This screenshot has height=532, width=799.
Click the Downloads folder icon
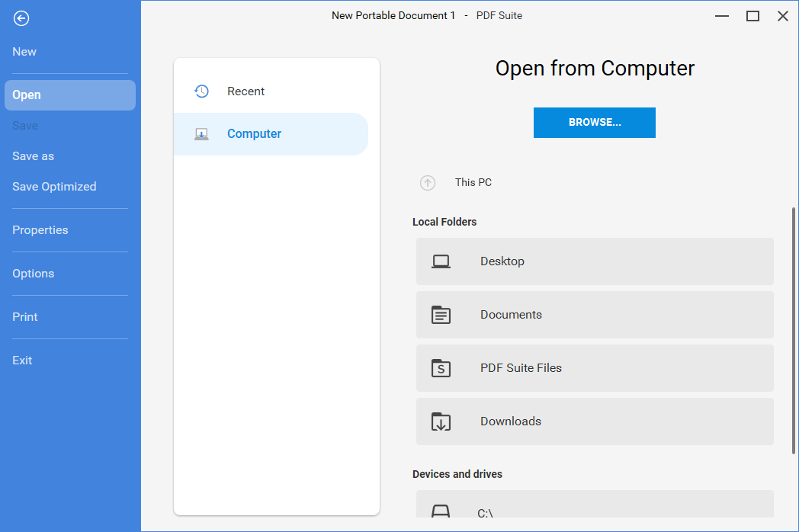click(x=441, y=421)
